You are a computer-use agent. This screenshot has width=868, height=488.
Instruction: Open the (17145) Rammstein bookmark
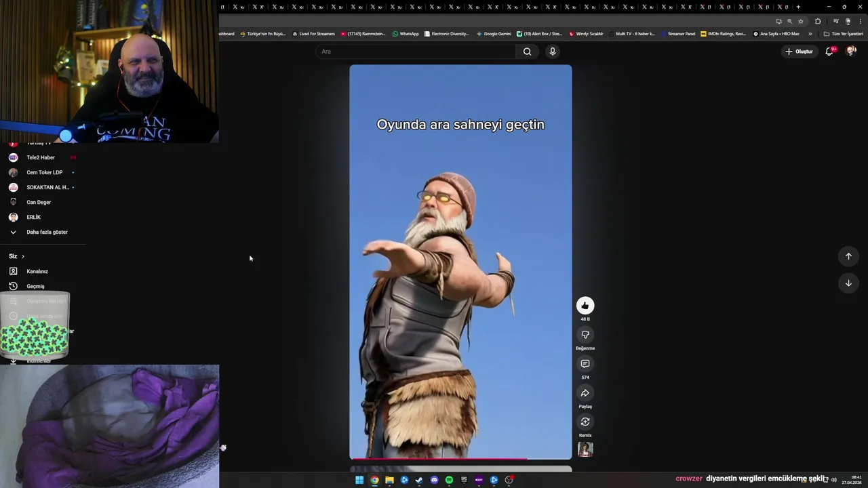363,33
